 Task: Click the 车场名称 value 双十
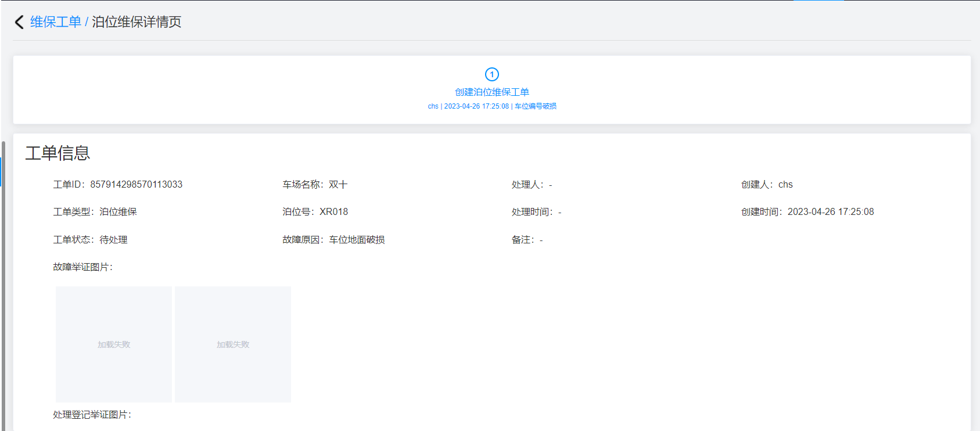coord(338,185)
